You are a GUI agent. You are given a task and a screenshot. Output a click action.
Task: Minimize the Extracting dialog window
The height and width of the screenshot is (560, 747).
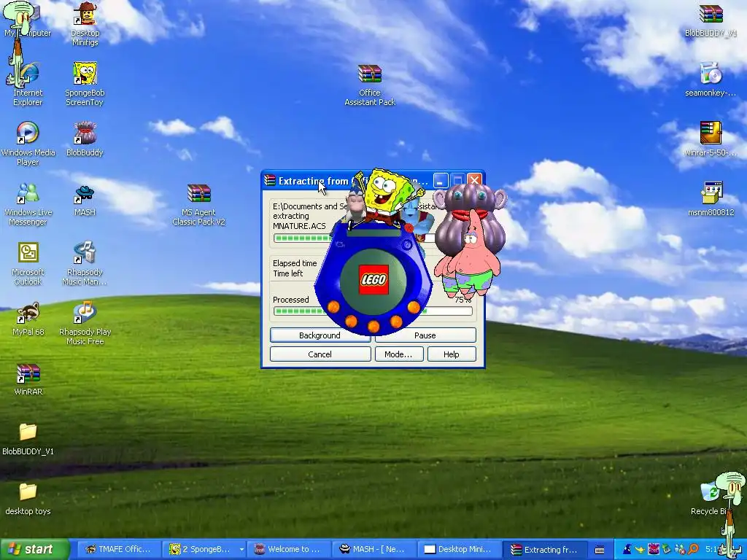441,180
